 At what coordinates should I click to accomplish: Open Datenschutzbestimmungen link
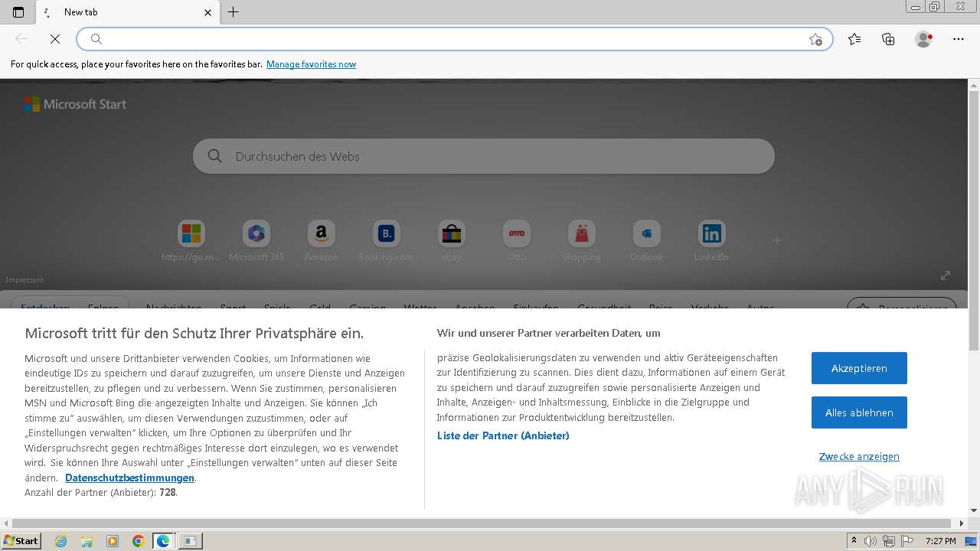(x=129, y=478)
